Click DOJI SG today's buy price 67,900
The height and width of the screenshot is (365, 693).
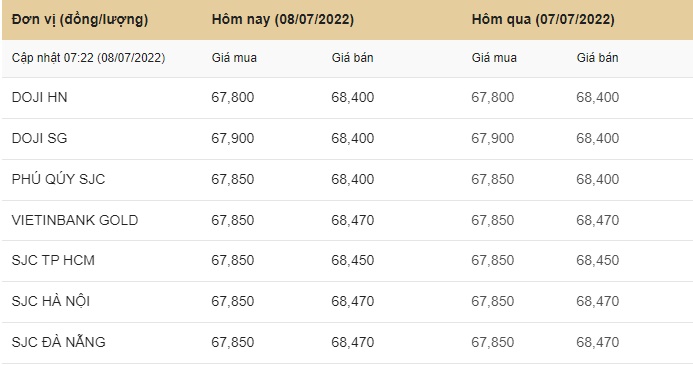coord(232,138)
